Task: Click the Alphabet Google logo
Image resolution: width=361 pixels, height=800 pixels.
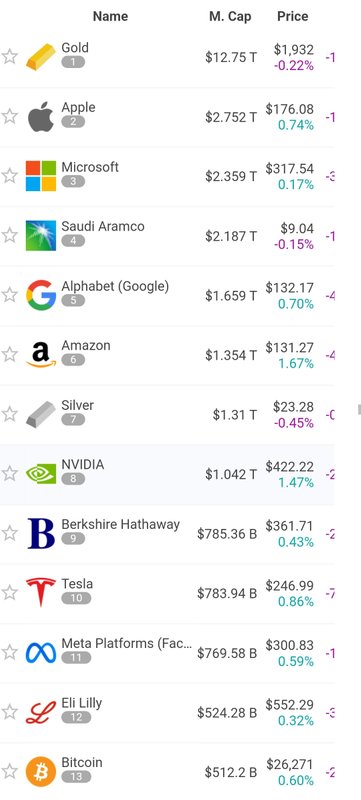Action: tap(41, 295)
